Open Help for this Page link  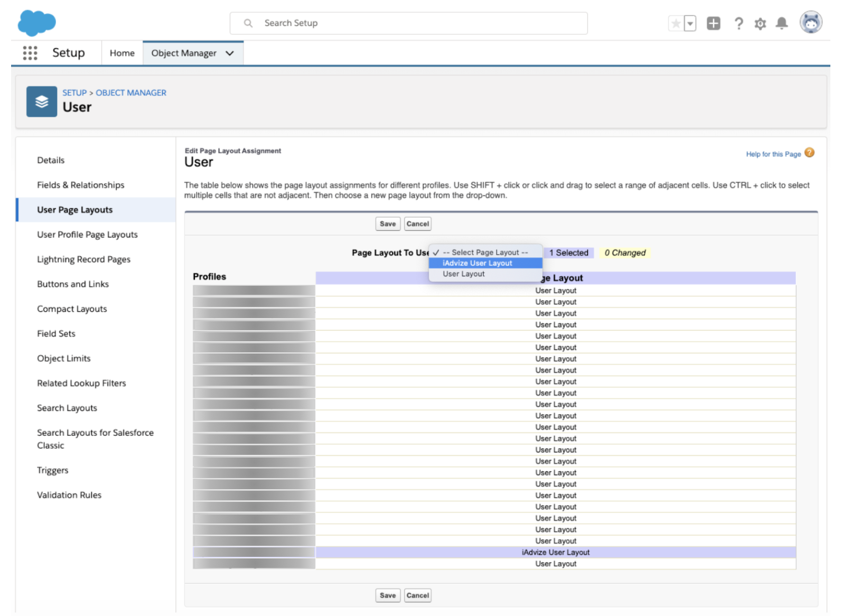[x=773, y=154]
